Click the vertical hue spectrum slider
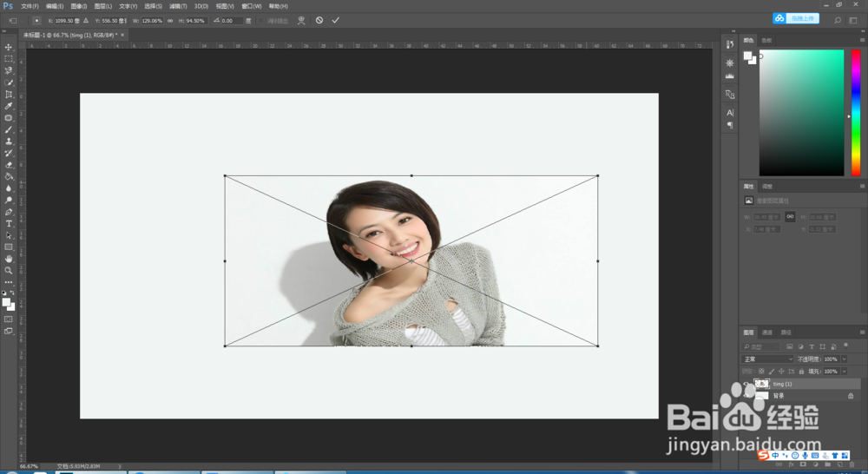The image size is (868, 474). [856, 112]
